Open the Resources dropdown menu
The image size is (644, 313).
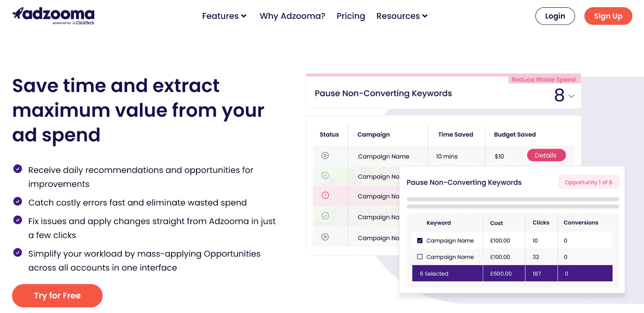[x=401, y=16]
